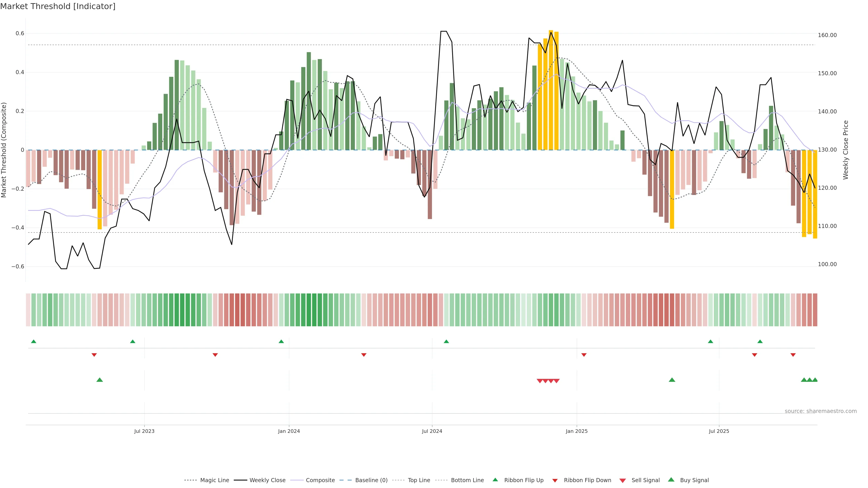
Task: Click ribbon flip up marker near Jan 2024
Action: coord(281,342)
